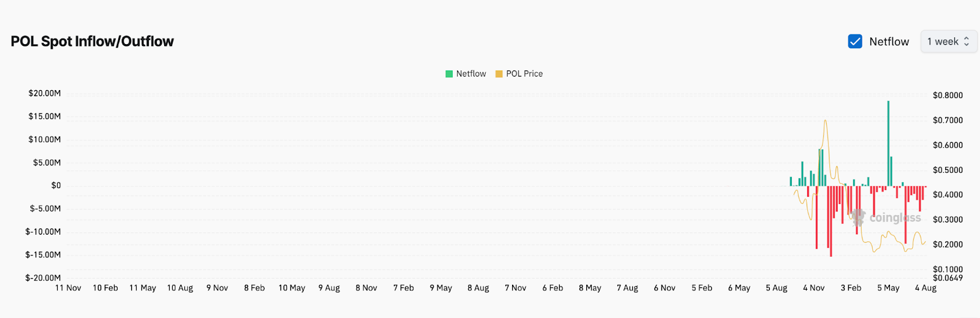Click the up-down arrows on the interval selector
Screen dimensions: 980x318
(x=967, y=42)
